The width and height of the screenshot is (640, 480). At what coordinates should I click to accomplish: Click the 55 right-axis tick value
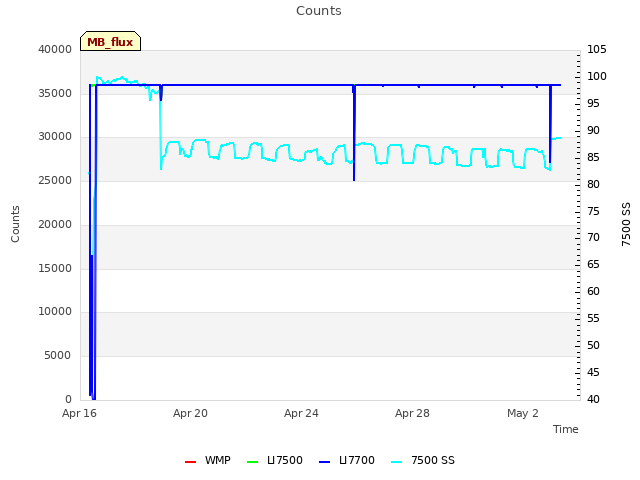pos(593,318)
